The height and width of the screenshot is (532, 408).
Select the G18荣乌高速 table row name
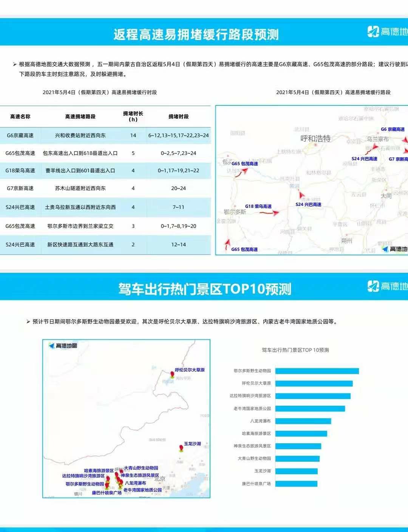[20, 171]
